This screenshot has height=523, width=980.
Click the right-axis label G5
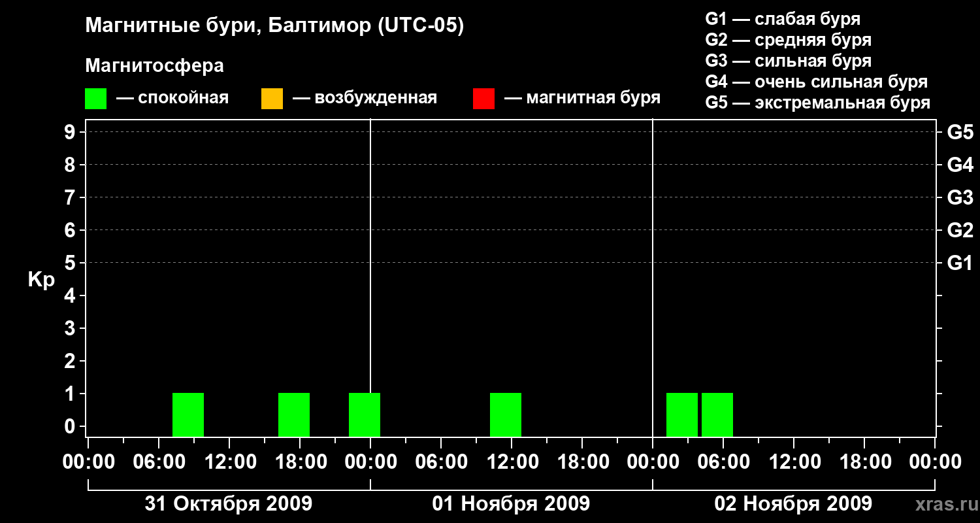(960, 132)
